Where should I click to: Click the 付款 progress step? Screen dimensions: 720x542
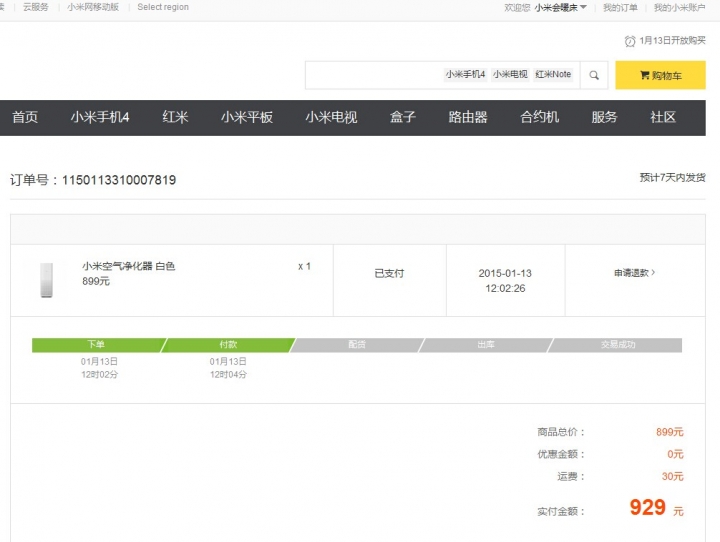point(228,344)
